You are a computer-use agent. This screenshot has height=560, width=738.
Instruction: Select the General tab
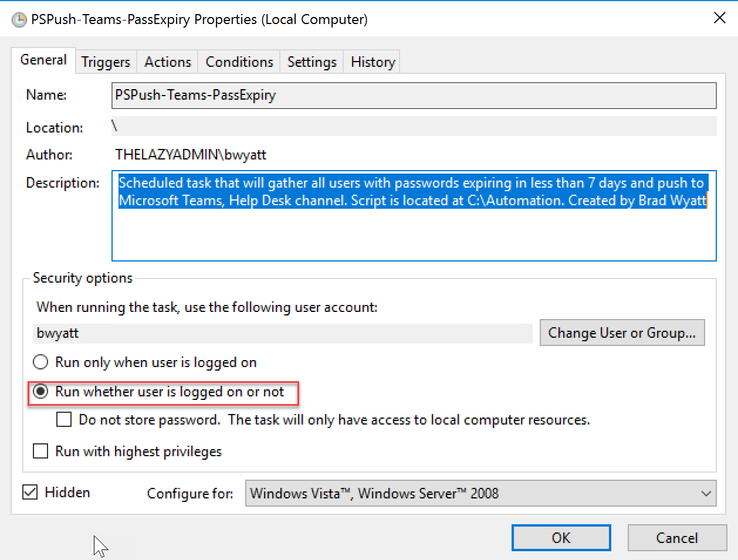coord(43,60)
